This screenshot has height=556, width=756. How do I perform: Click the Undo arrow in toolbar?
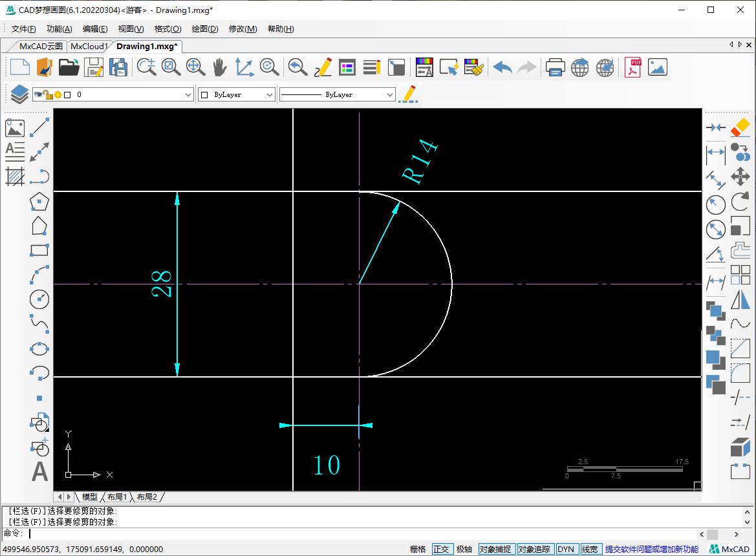[502, 67]
